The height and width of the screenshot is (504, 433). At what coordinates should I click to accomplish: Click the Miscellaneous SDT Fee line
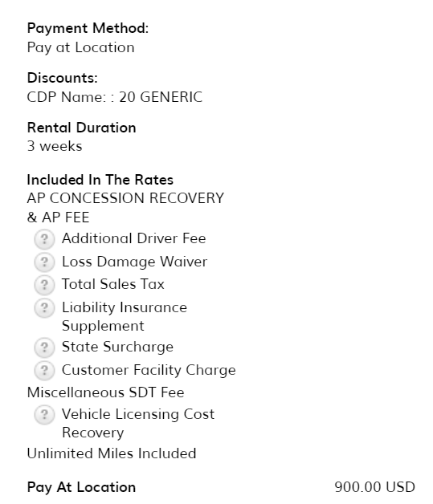[x=105, y=392]
